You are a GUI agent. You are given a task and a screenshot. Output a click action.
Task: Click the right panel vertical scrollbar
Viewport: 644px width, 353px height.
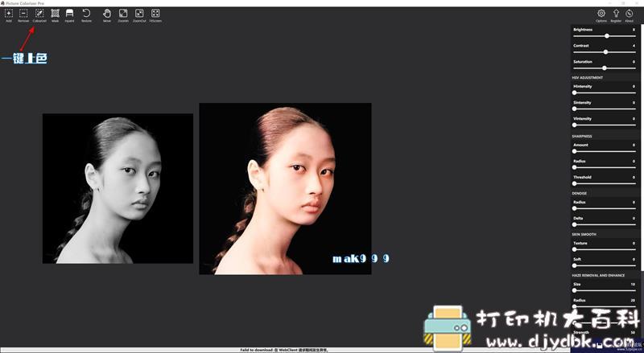point(642,148)
